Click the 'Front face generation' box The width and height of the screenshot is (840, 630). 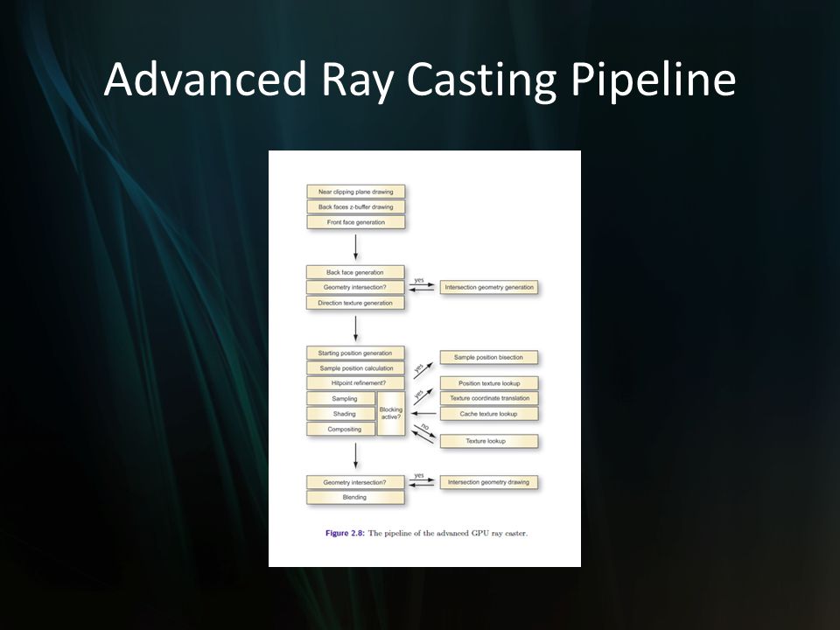[x=356, y=221]
